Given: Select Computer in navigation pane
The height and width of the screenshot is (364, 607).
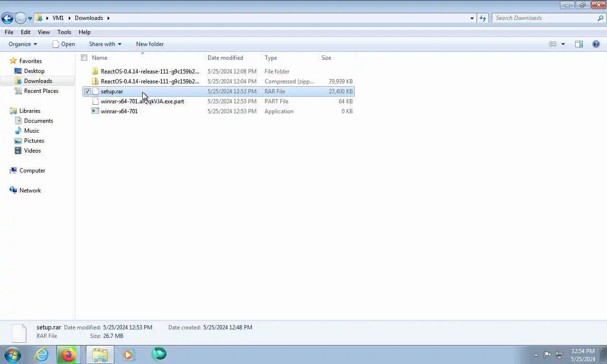Looking at the screenshot, I should click(x=27, y=171).
